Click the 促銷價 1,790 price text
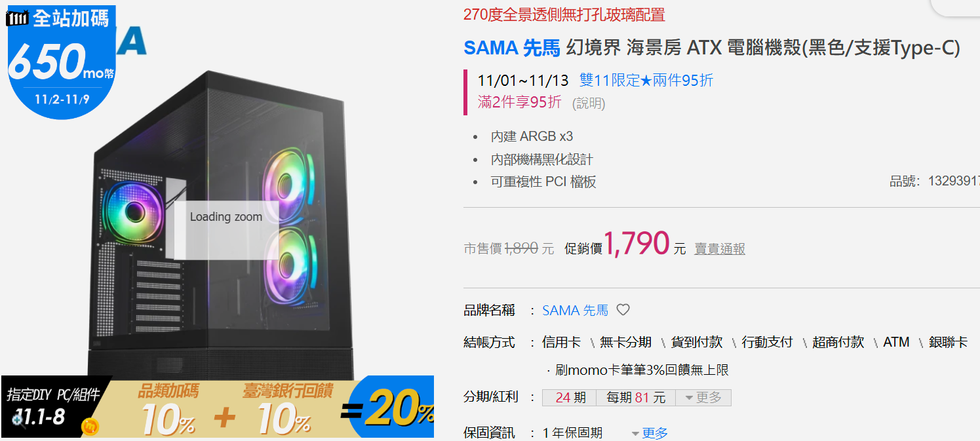This screenshot has width=980, height=441. point(625,244)
